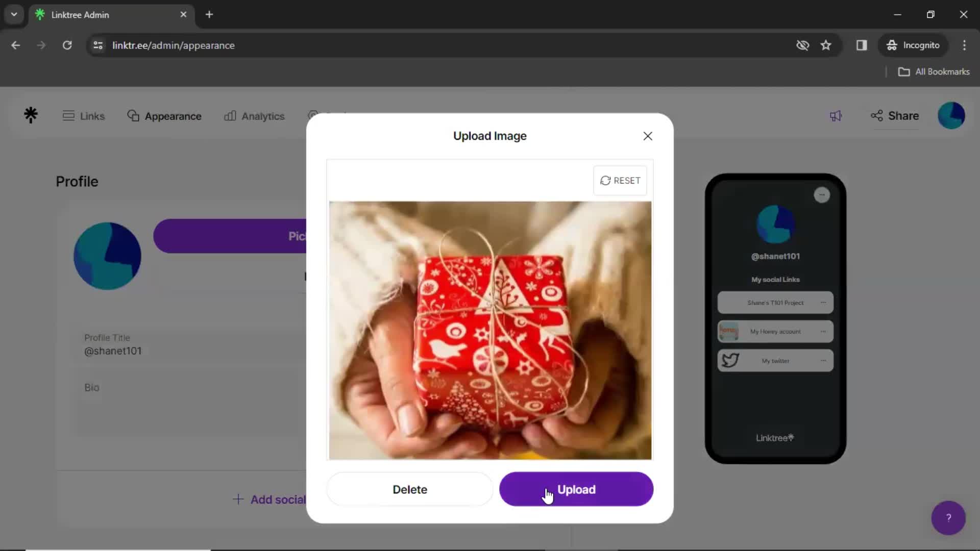Click the Reset button in upload dialog

(x=620, y=180)
